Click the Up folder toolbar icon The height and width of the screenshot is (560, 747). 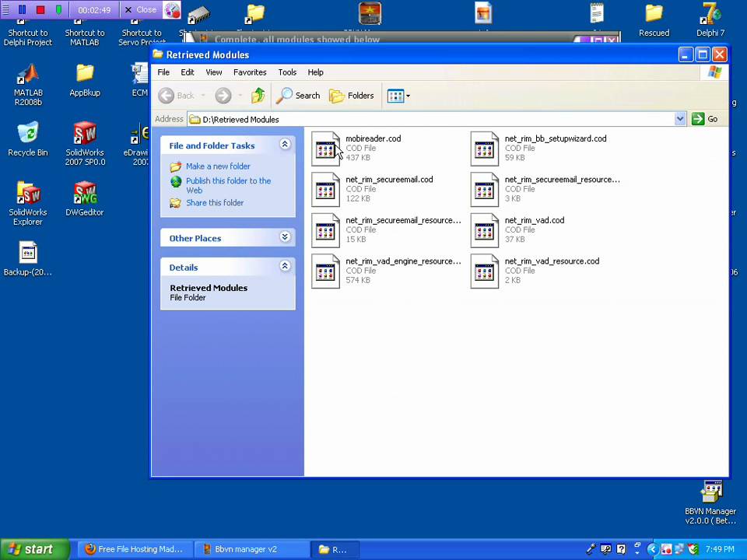[258, 96]
